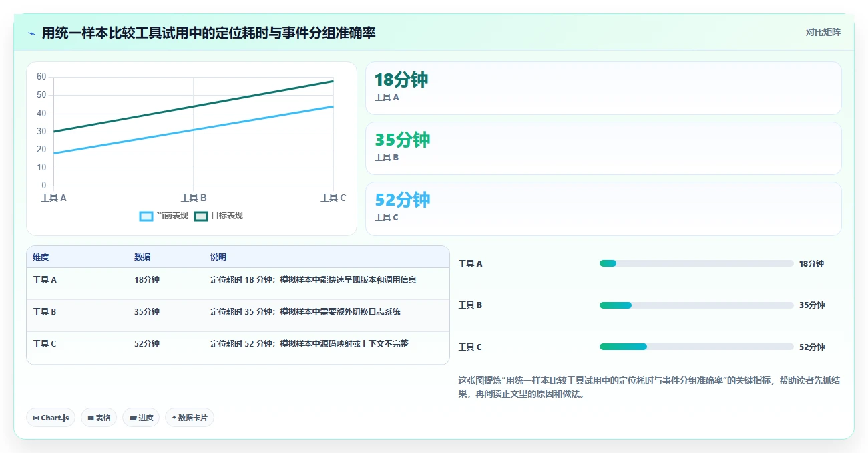Image resolution: width=868 pixels, height=453 pixels.
Task: Click the 工具 A label in the metric card
Action: coord(387,98)
